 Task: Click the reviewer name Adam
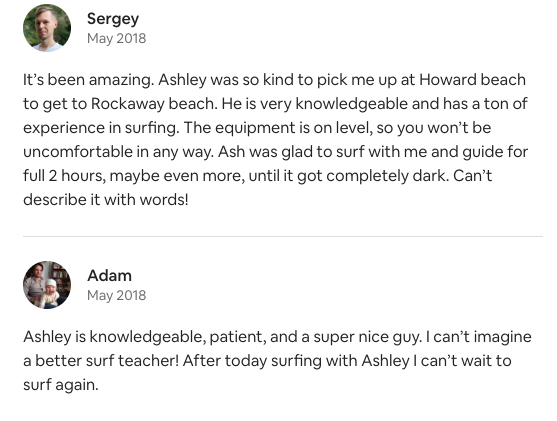tap(109, 276)
